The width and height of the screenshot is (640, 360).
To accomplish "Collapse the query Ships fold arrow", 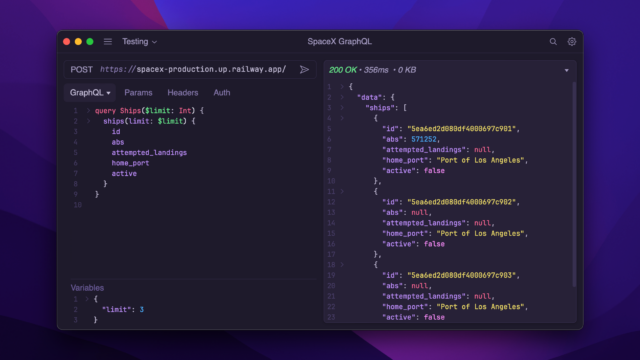I will click(88, 110).
